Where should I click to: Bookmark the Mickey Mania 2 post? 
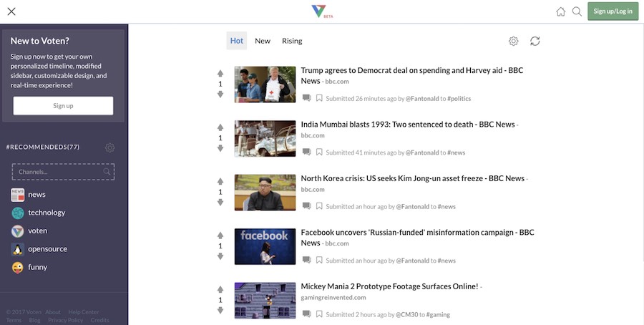[319, 314]
